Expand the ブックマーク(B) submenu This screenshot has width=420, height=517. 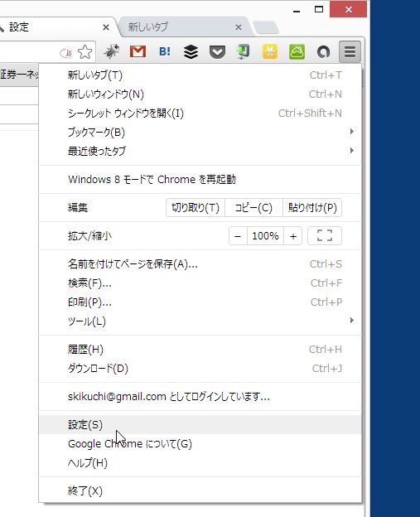[200, 133]
